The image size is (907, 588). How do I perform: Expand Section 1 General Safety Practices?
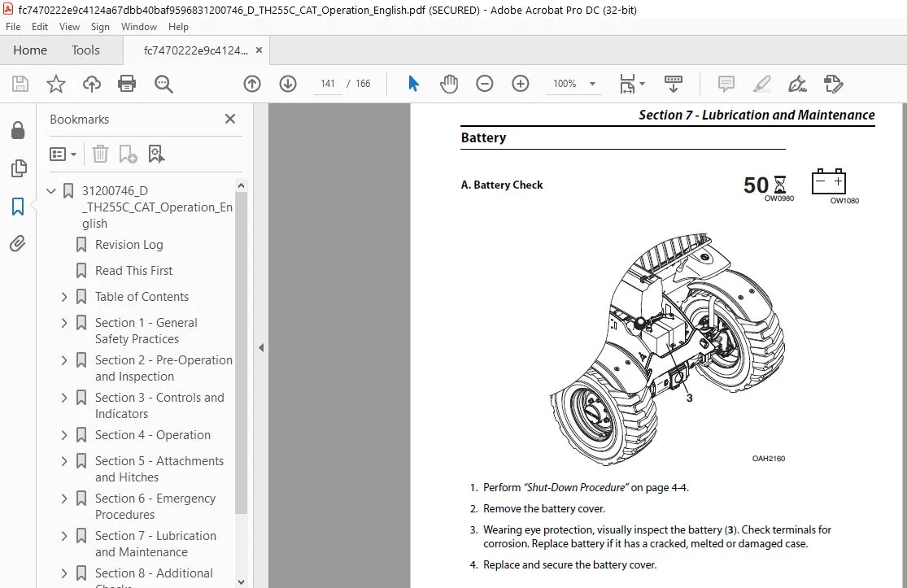click(x=64, y=323)
